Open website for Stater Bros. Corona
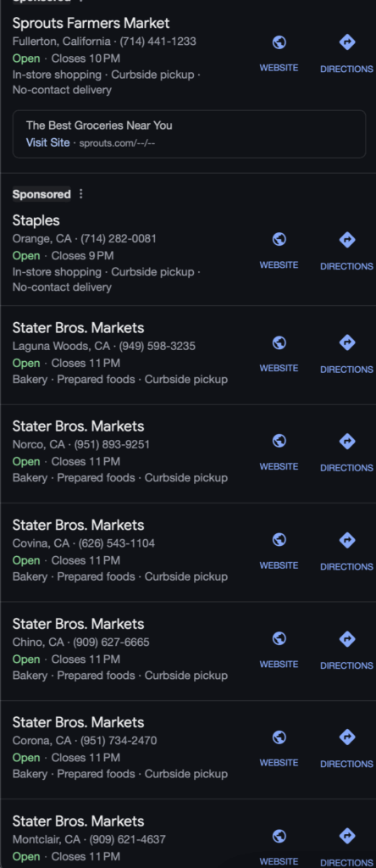The height and width of the screenshot is (868, 376). pyautogui.click(x=279, y=748)
